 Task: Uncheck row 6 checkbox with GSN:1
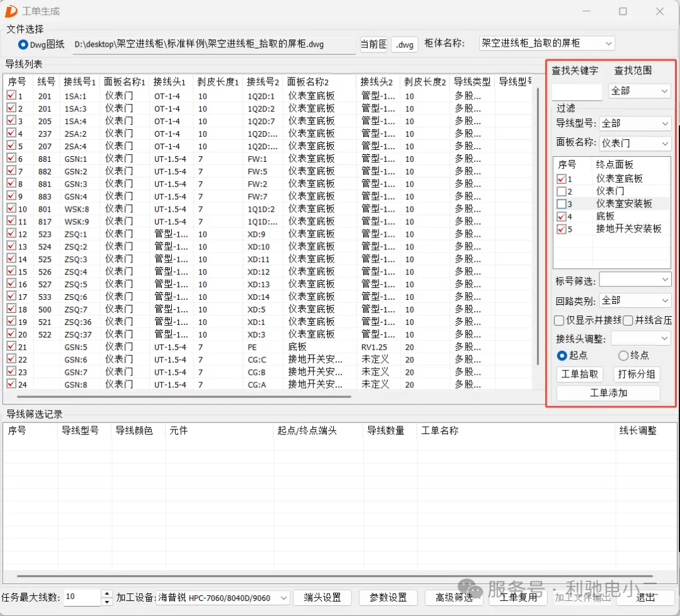11,158
